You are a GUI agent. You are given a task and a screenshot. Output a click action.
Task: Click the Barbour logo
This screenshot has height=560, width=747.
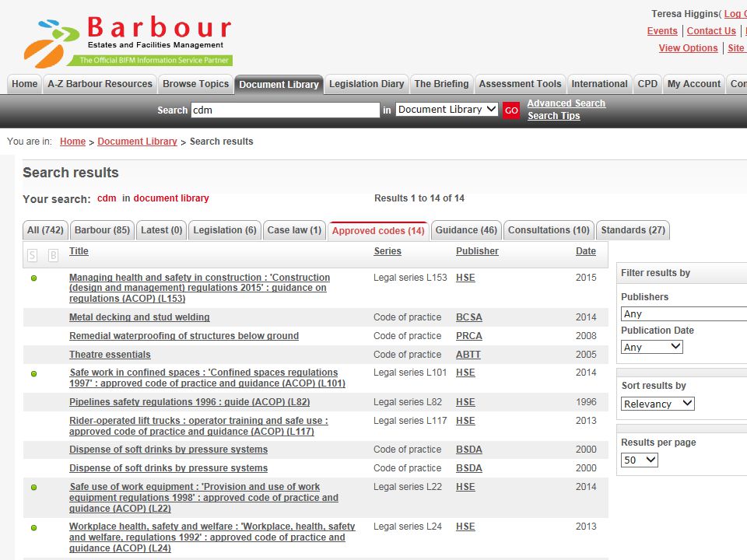(128, 41)
